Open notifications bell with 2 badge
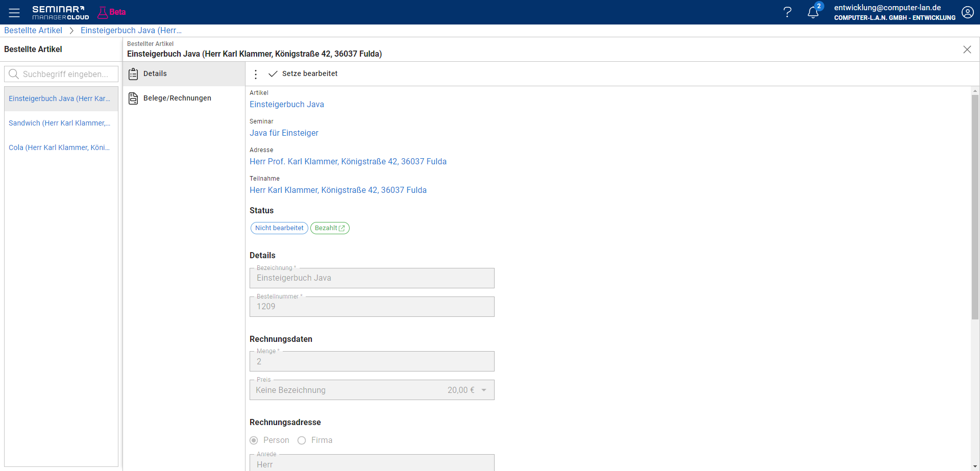The width and height of the screenshot is (980, 471). [x=814, y=12]
